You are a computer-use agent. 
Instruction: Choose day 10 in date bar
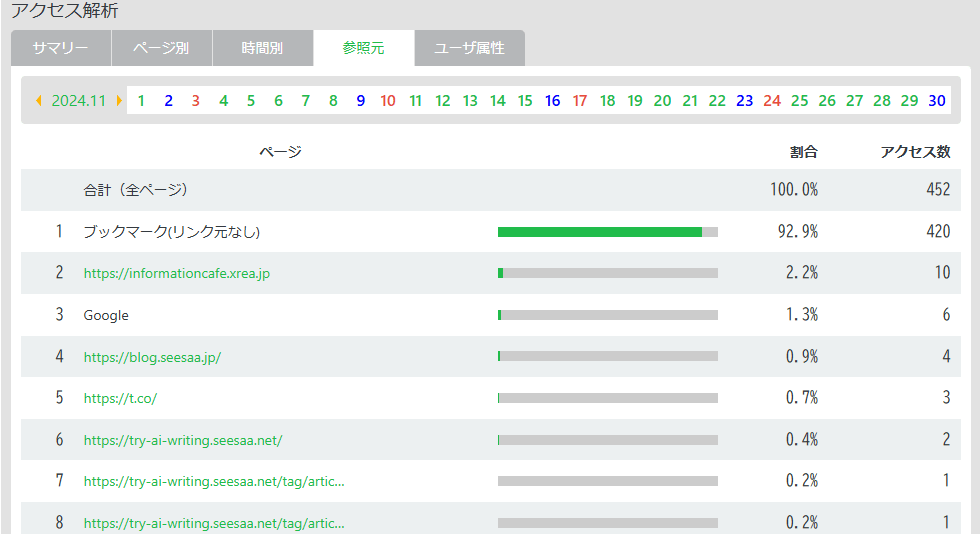pos(388,101)
